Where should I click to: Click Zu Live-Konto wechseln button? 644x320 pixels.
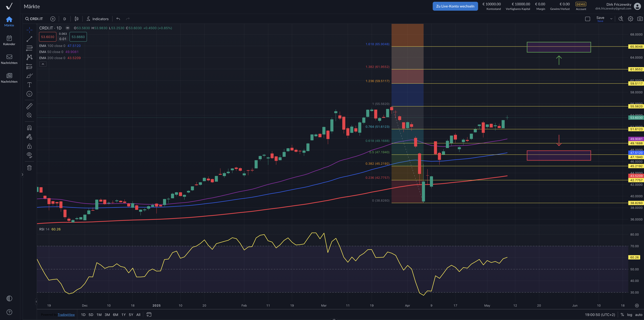click(x=455, y=6)
